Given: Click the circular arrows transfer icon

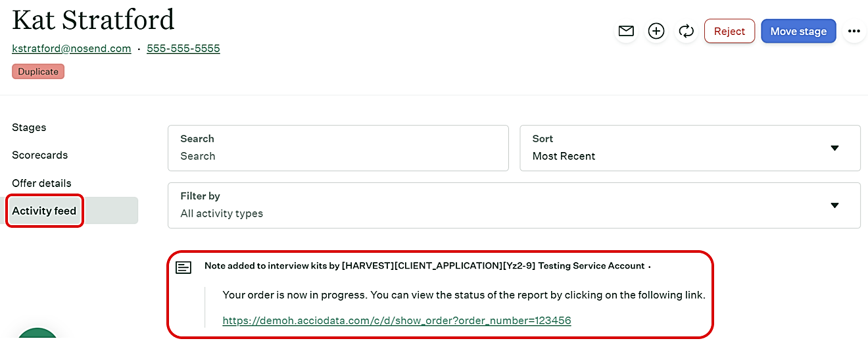Looking at the screenshot, I should (x=687, y=31).
